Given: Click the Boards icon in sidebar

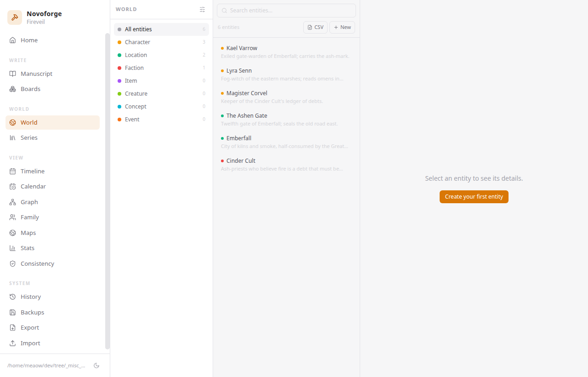Looking at the screenshot, I should point(12,89).
